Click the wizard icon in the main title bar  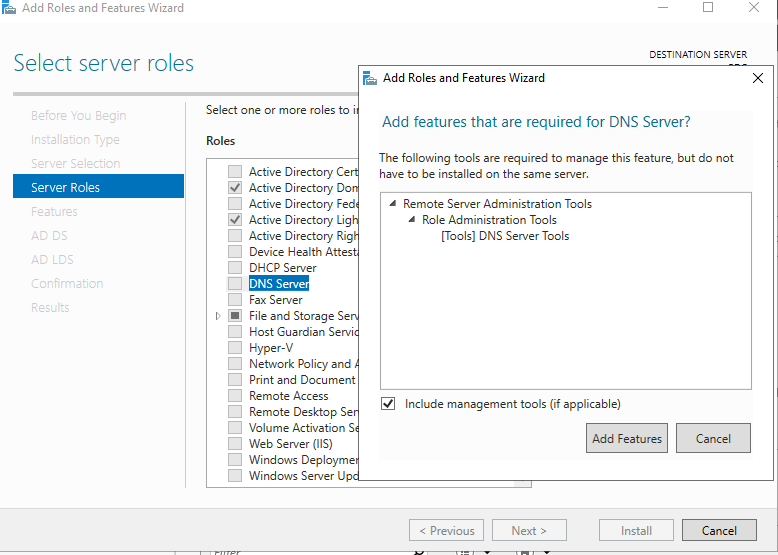tap(9, 8)
